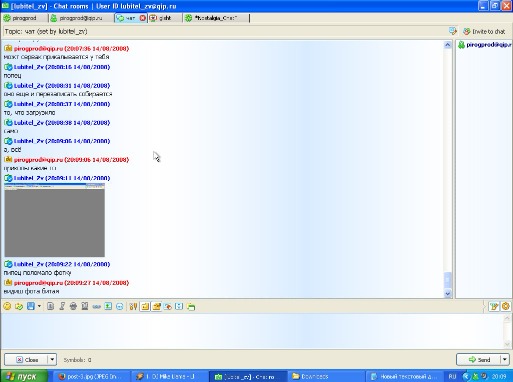The image size is (513, 382).
Task: Open the Windows Пуск start button
Action: tap(24, 376)
